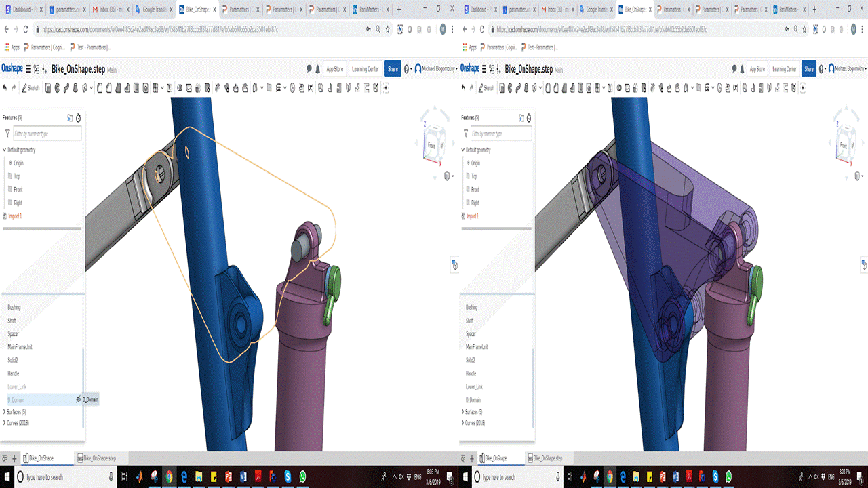The image size is (868, 488).
Task: Open hamburger menu beside Onshape logo, left window
Action: [28, 69]
